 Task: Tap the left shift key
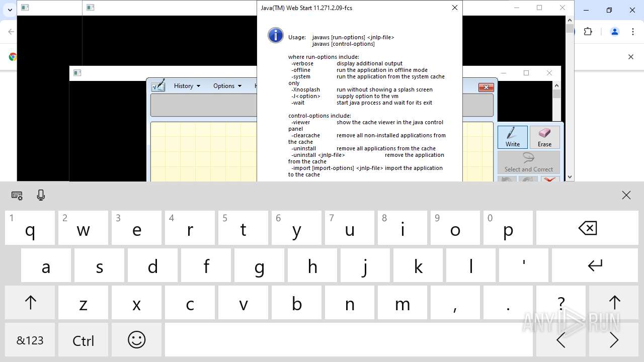coord(30,303)
